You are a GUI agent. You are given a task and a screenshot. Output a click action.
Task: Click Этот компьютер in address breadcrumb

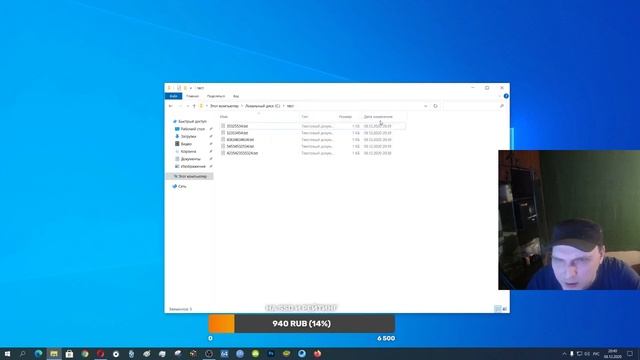point(224,106)
